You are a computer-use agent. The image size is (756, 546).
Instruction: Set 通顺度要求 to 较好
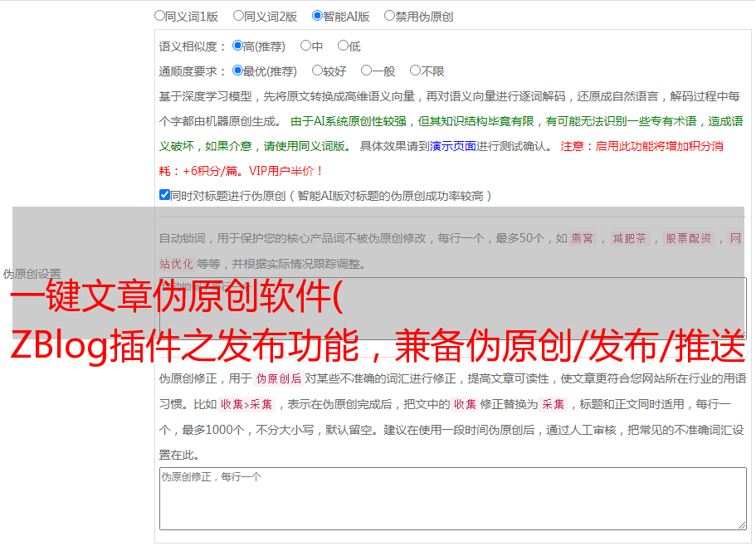(x=317, y=71)
